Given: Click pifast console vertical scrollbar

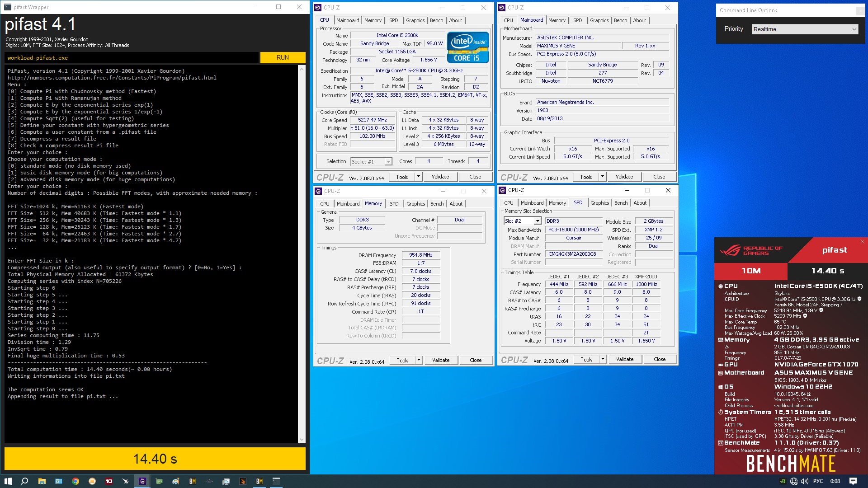Looking at the screenshot, I should pyautogui.click(x=302, y=253).
